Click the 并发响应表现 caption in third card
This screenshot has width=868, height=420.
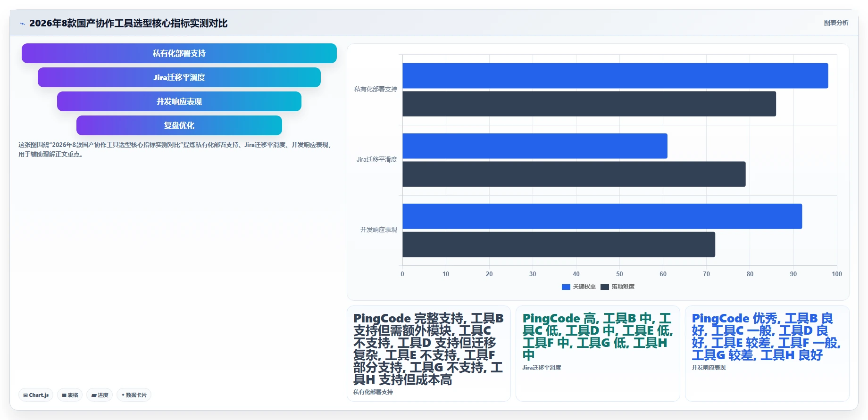click(709, 367)
